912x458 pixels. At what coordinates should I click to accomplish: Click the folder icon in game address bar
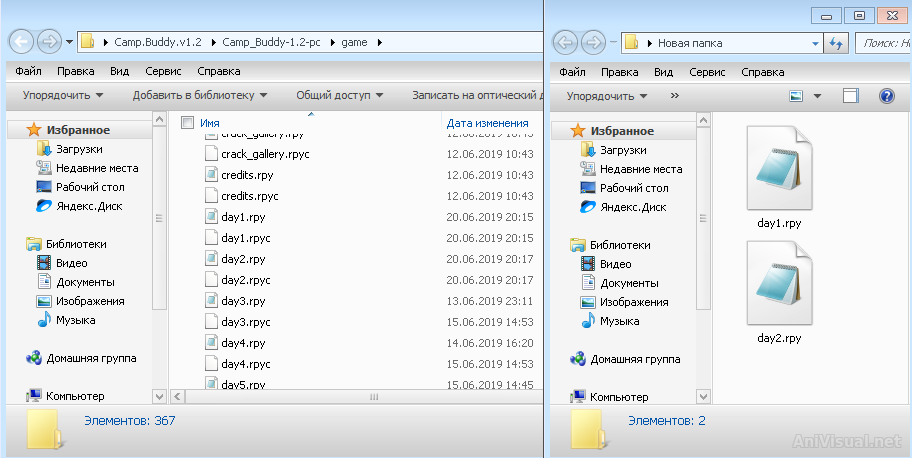click(88, 42)
